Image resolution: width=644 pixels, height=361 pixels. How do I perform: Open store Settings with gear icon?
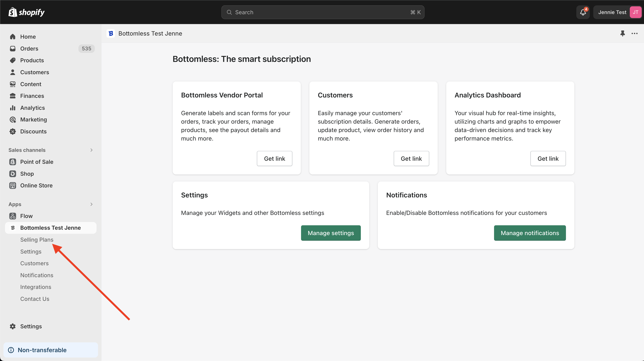(x=31, y=326)
